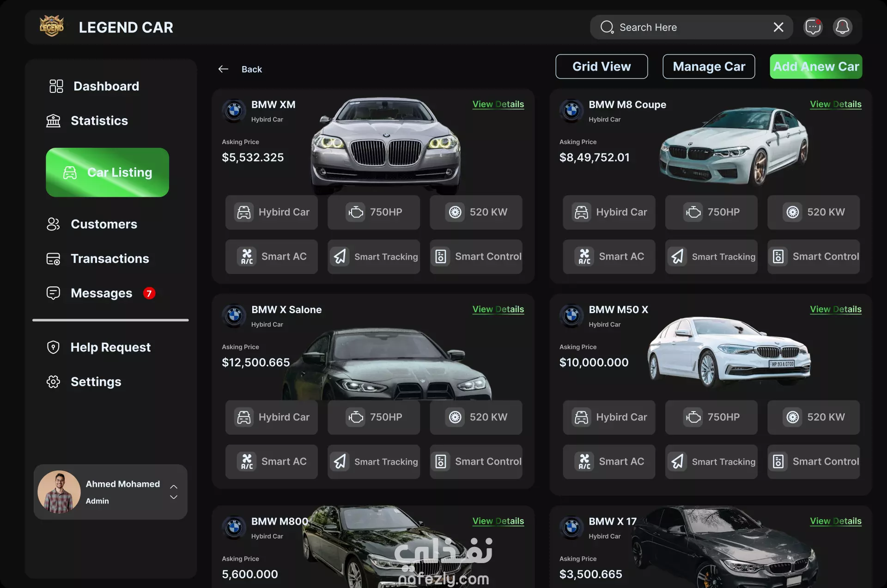Clear the search with the X icon

click(x=778, y=27)
